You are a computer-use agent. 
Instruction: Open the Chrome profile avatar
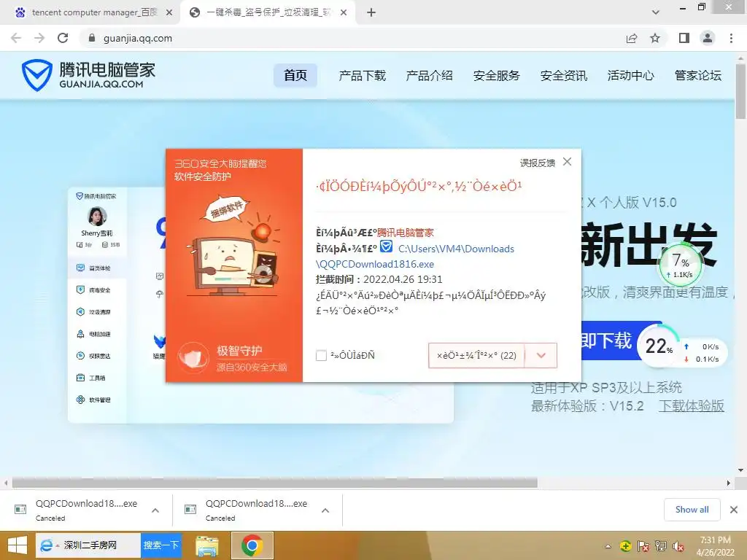[708, 38]
